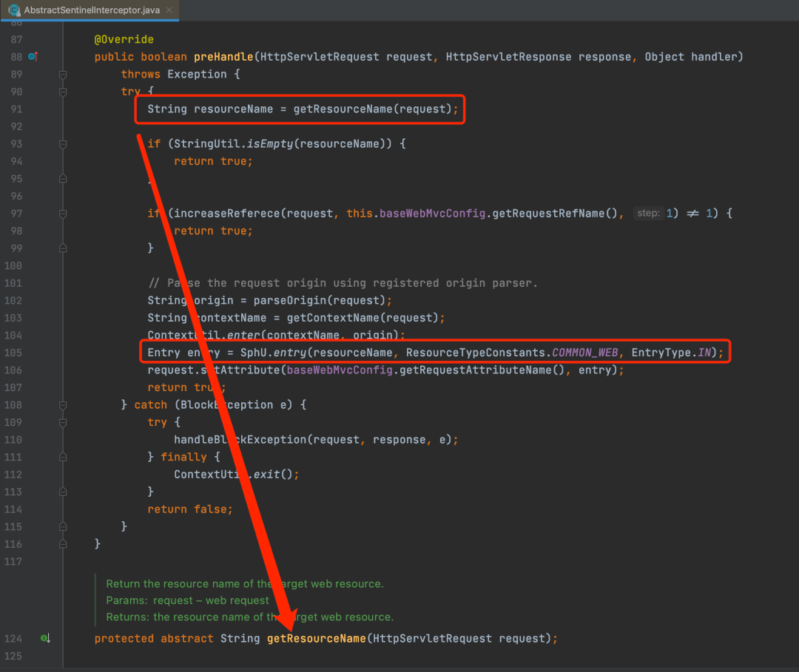Click COMMON_WEB constant

585,353
